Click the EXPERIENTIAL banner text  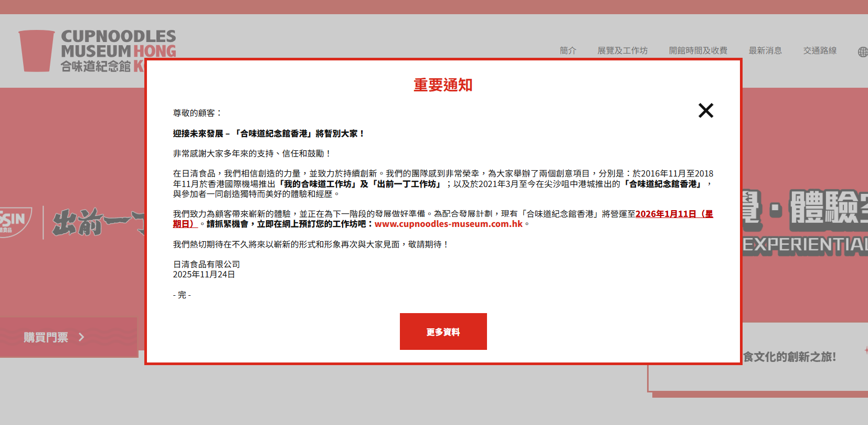[x=805, y=246]
